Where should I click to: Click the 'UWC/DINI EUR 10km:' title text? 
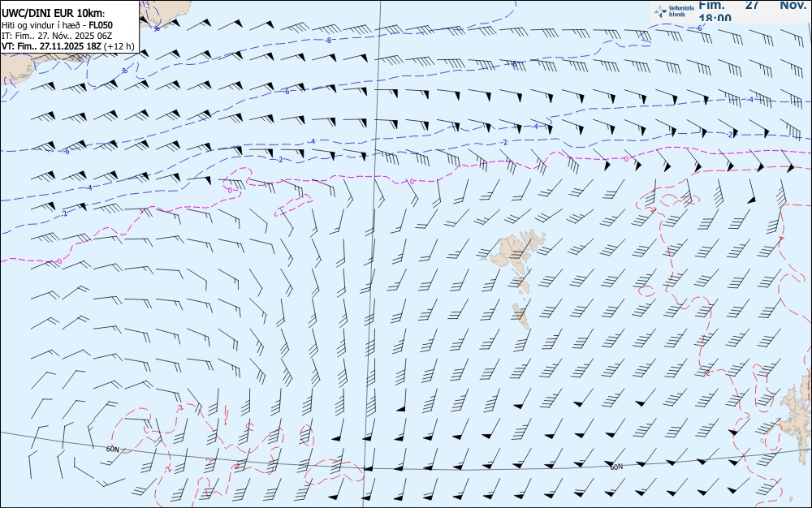53,14
